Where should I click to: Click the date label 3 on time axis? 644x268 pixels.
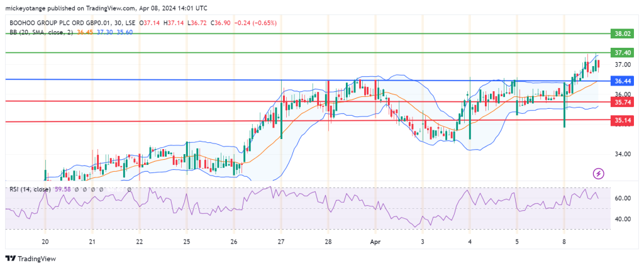[x=423, y=242]
